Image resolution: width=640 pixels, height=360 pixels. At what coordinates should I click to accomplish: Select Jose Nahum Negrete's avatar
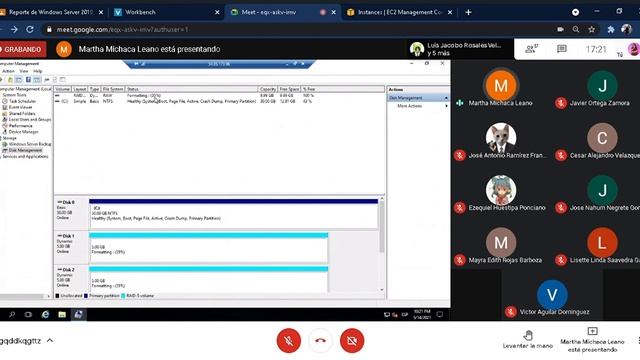(602, 190)
